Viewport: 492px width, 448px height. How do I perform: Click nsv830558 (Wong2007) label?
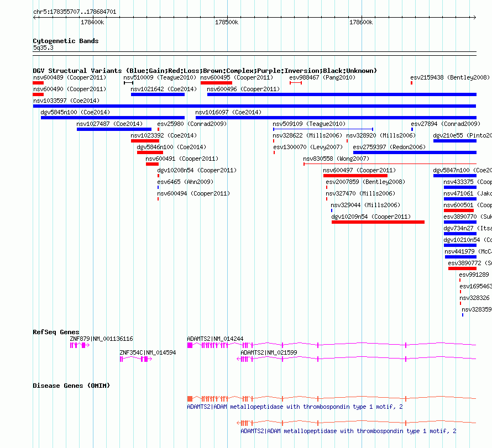[x=336, y=159]
